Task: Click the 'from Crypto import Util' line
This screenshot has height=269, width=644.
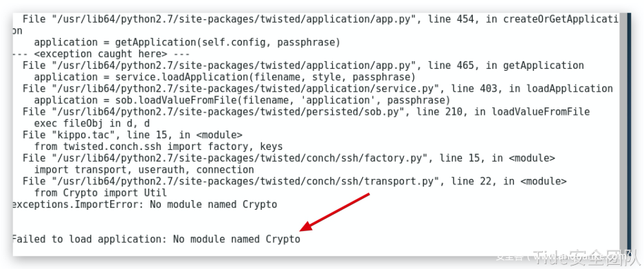Action: click(x=100, y=193)
